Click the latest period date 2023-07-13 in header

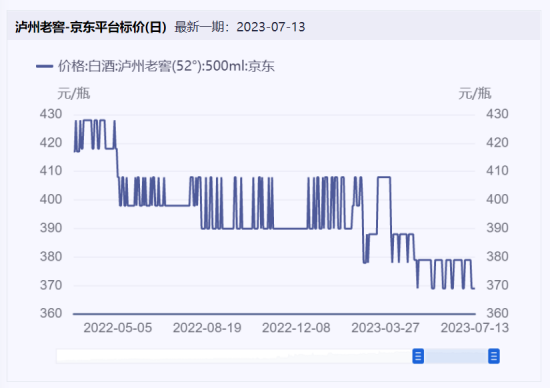271,27
